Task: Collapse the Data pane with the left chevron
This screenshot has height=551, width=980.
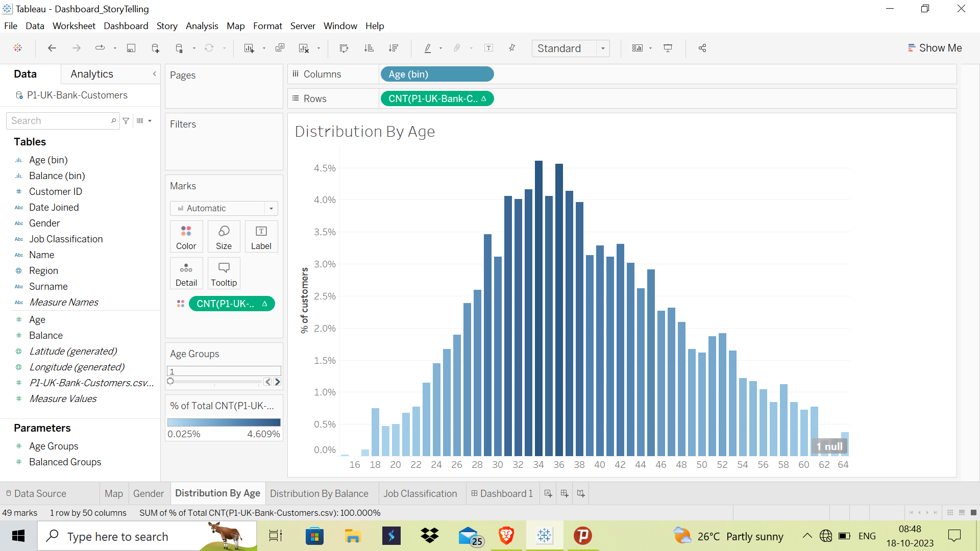Action: [x=154, y=74]
